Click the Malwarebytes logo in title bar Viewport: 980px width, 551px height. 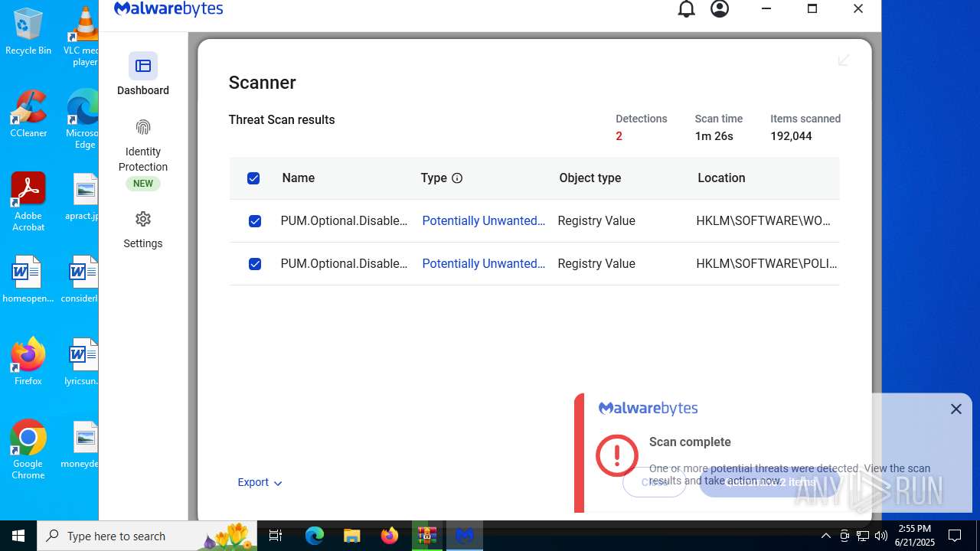click(x=168, y=9)
